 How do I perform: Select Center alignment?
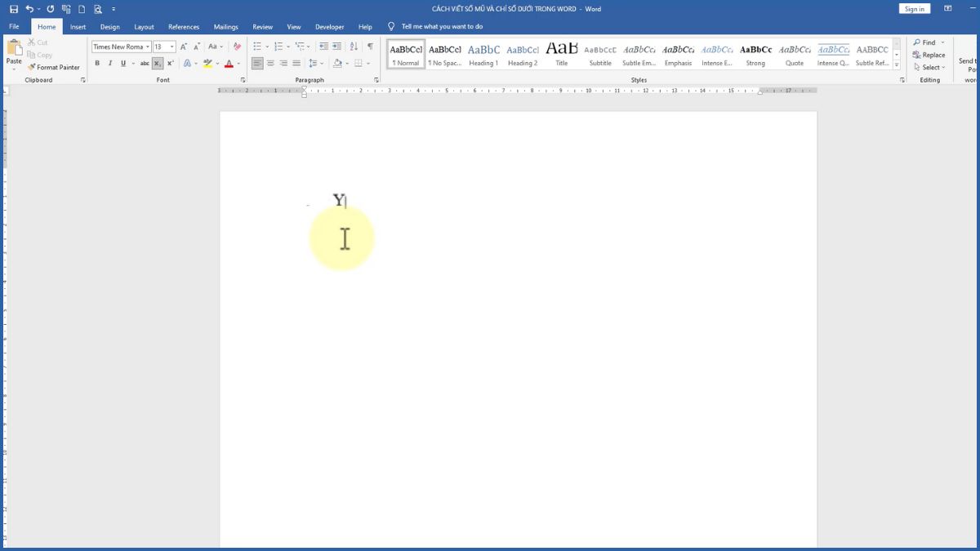click(x=270, y=63)
